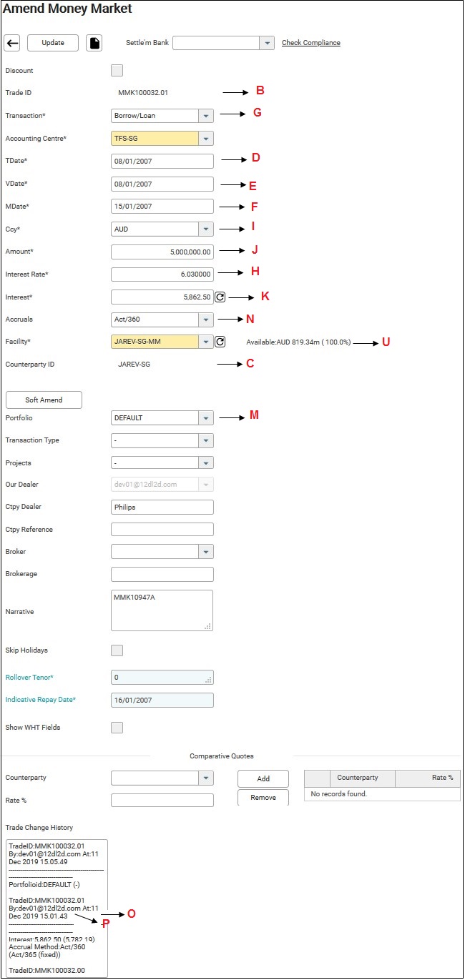Open the Ccy currency dropdown
This screenshot has height=980, width=465.
[x=205, y=229]
